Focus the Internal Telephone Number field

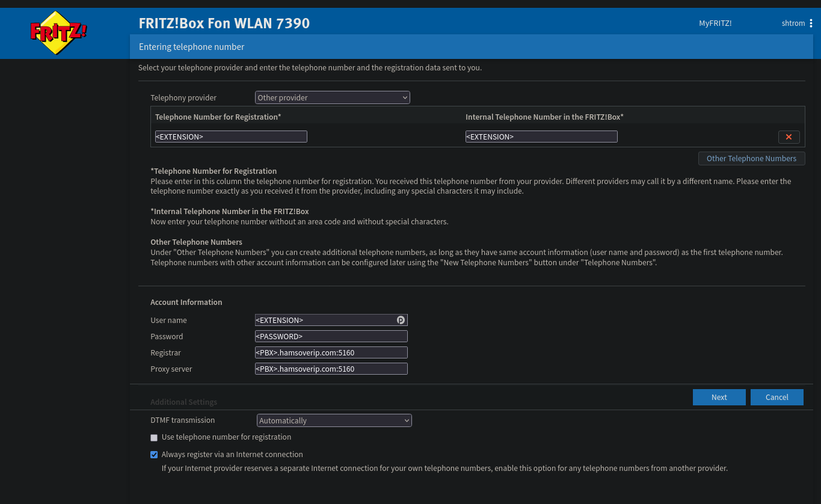tap(541, 137)
